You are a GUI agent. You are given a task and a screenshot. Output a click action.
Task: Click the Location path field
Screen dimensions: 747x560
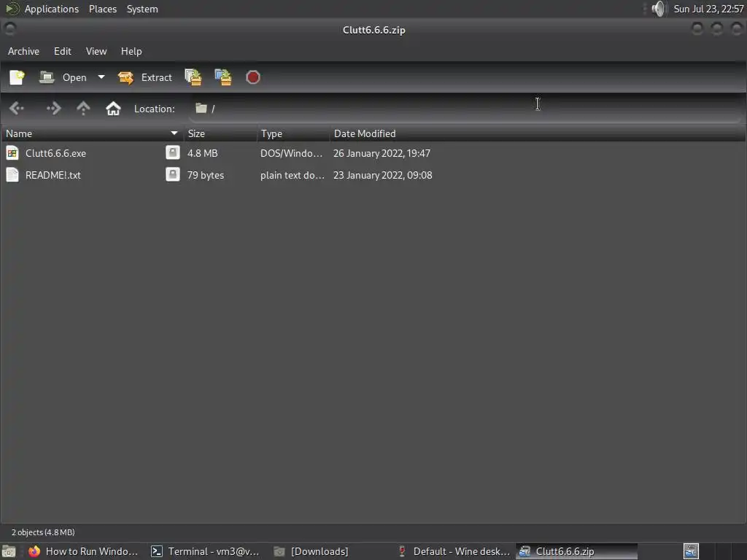[x=465, y=109]
